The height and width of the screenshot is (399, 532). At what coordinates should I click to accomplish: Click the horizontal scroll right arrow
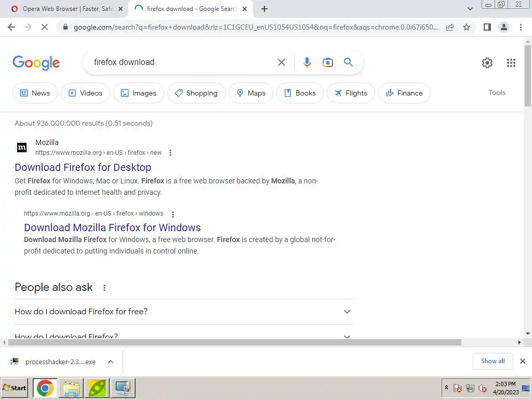click(x=520, y=342)
